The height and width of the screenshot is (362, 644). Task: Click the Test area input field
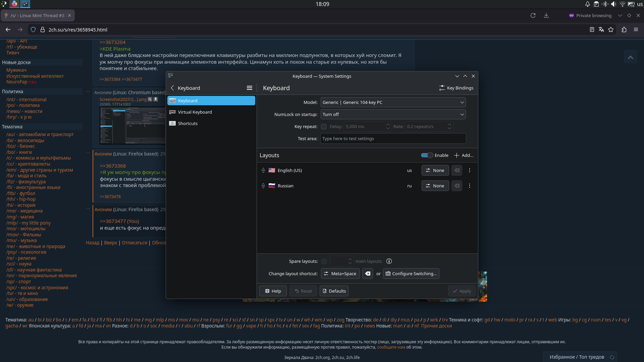[393, 138]
